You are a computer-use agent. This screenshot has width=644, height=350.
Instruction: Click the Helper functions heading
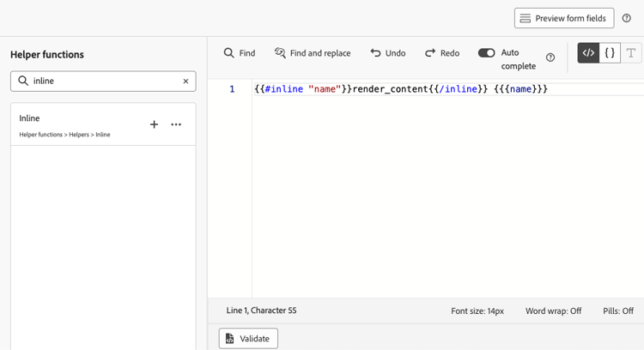(47, 55)
